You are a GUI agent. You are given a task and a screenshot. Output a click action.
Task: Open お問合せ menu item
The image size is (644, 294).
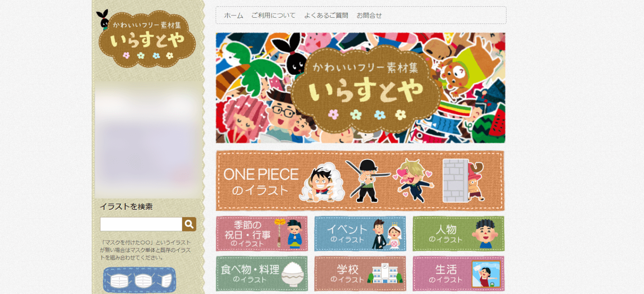(x=369, y=15)
